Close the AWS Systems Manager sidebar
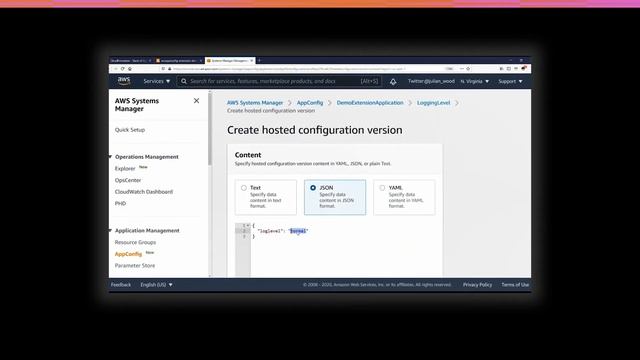 click(x=196, y=101)
